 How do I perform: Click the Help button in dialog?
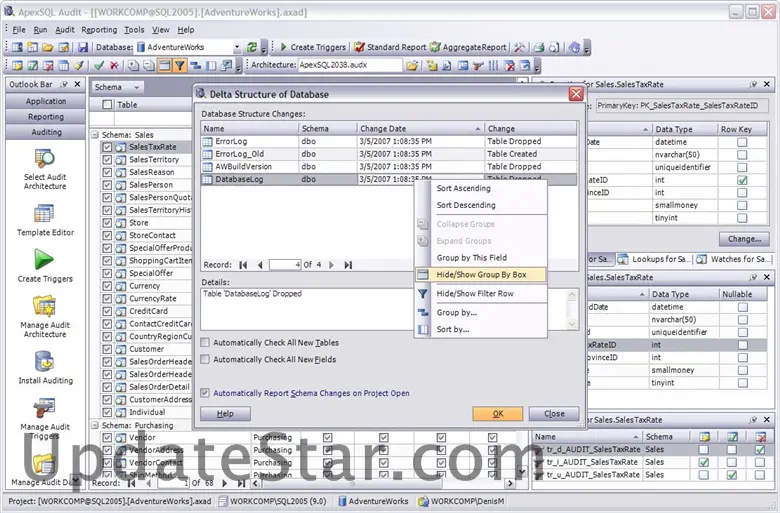pyautogui.click(x=225, y=413)
